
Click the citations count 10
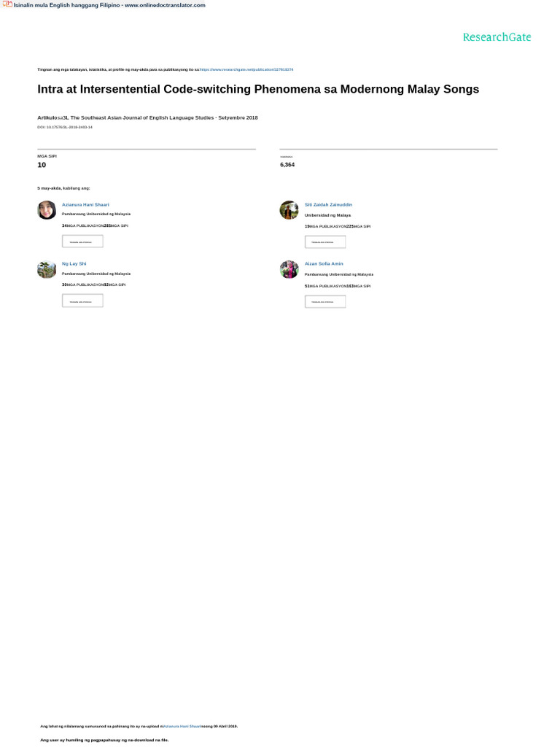click(42, 165)
